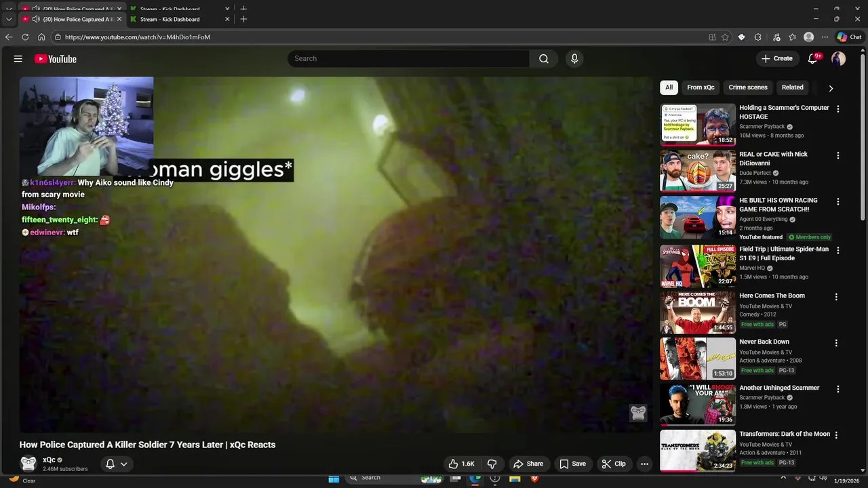Screen dimensions: 868x488
Task: Close the Stream - Kick Dashboard tab
Action: coord(227,20)
